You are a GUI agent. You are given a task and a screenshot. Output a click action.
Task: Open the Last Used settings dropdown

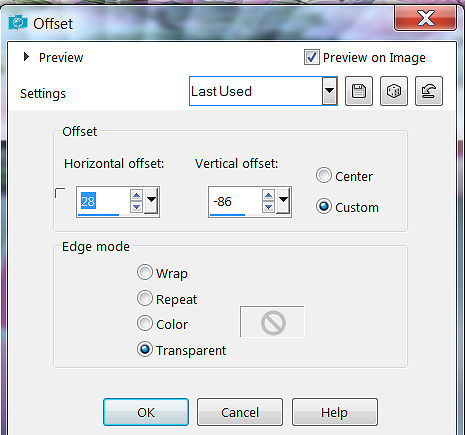329,91
